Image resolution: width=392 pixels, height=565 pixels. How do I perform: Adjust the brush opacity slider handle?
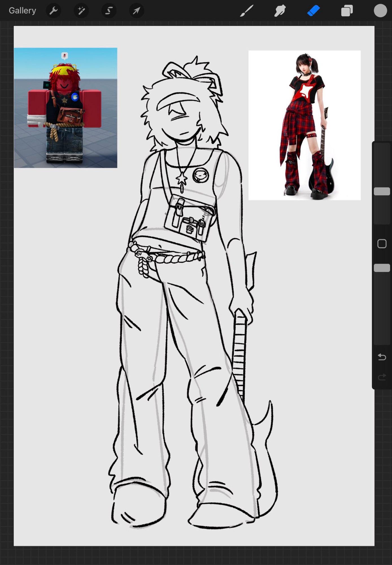(382, 268)
